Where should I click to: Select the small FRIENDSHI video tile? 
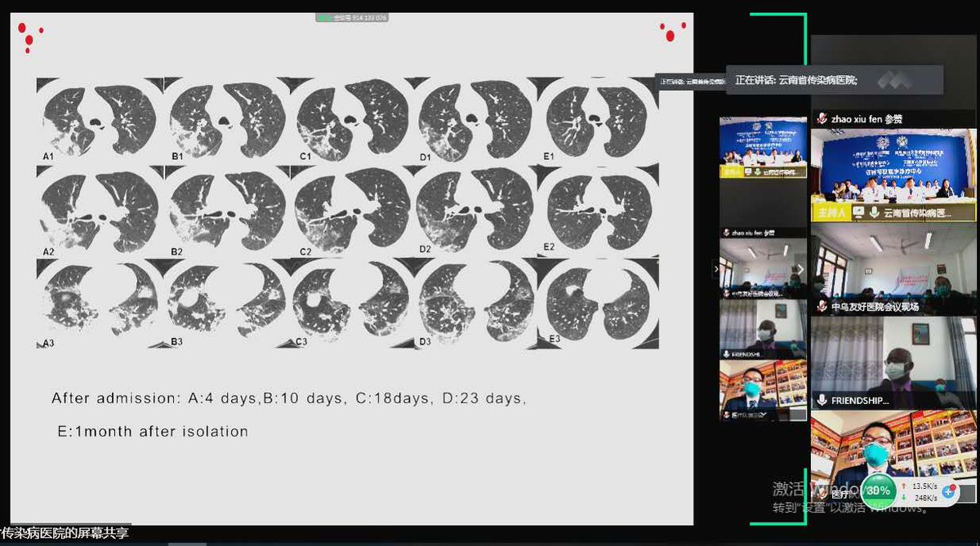763,330
